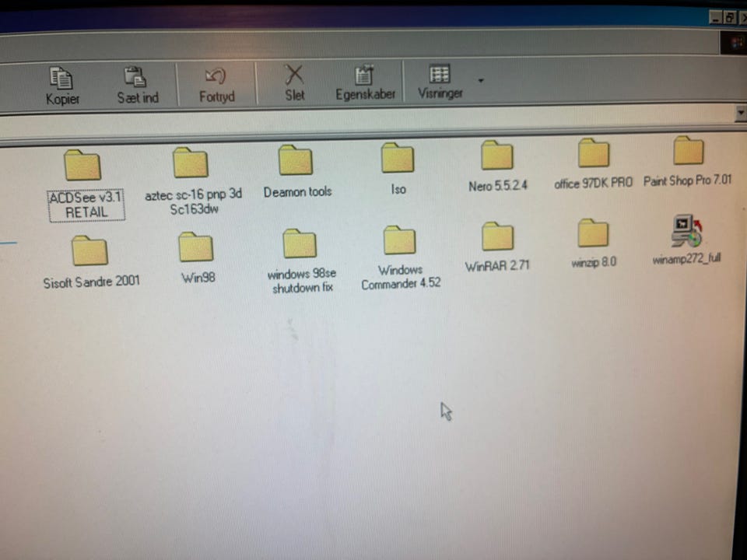Select the winamp272_full installer icon

pyautogui.click(x=686, y=230)
